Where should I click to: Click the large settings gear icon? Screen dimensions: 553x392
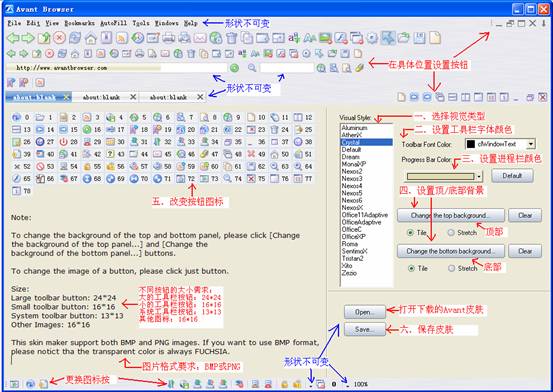click(372, 38)
